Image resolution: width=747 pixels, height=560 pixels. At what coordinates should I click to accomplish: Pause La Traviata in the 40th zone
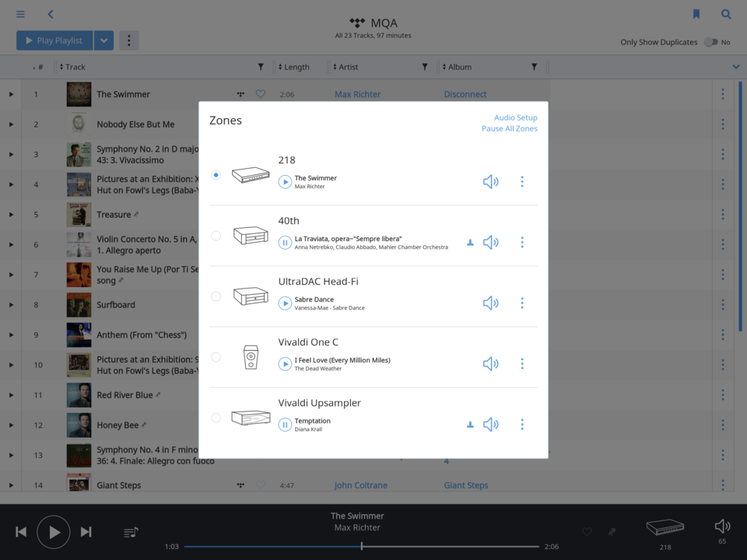pos(285,243)
